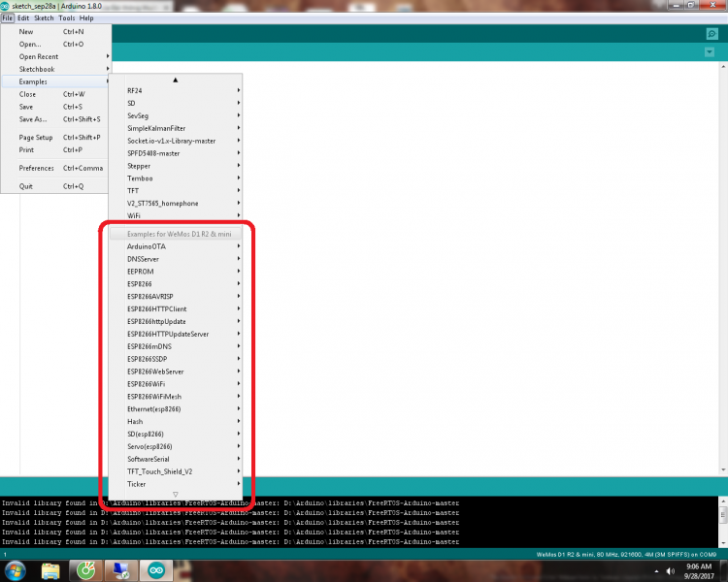Image resolution: width=728 pixels, height=582 pixels.
Task: Open the remote desktop taskbar icon
Action: 121,570
